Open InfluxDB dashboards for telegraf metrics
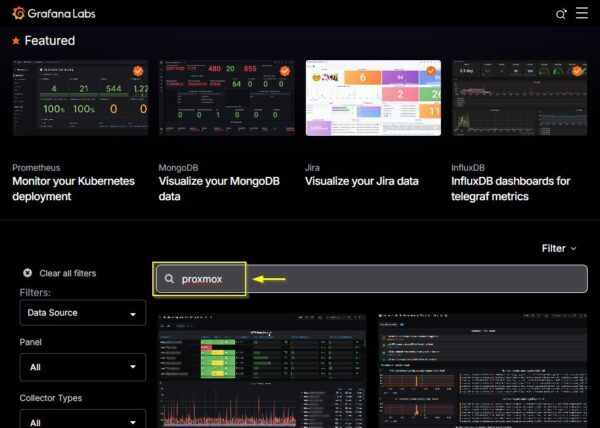This screenshot has height=428, width=600. pyautogui.click(x=510, y=189)
